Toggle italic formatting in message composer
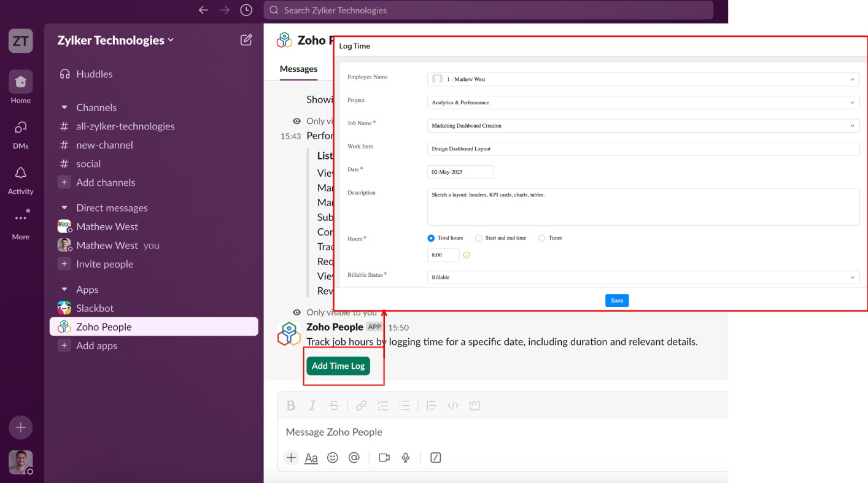This screenshot has height=483, width=868. click(312, 405)
